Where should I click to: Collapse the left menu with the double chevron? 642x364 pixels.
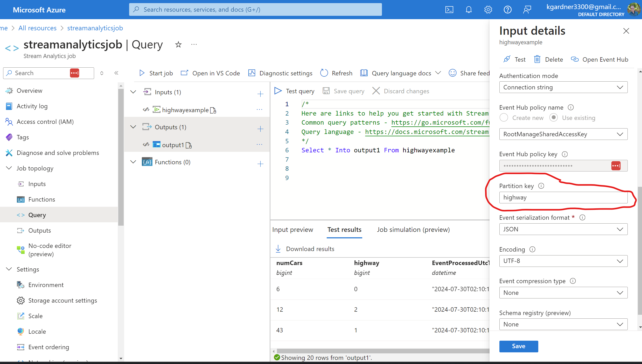116,73
